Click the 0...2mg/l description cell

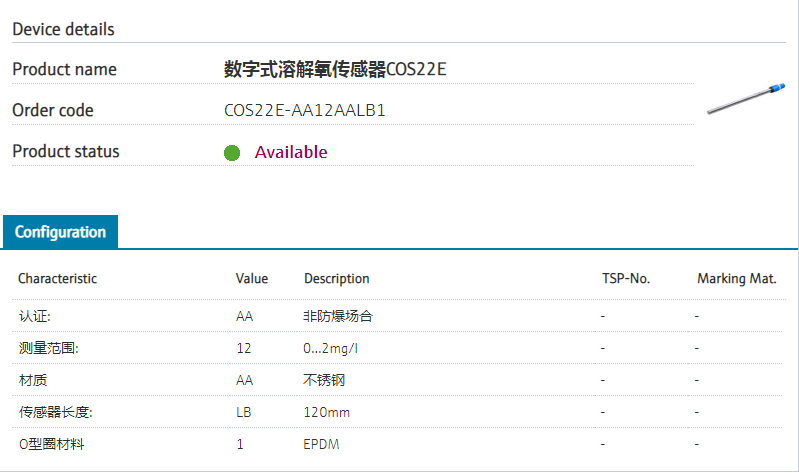click(332, 348)
